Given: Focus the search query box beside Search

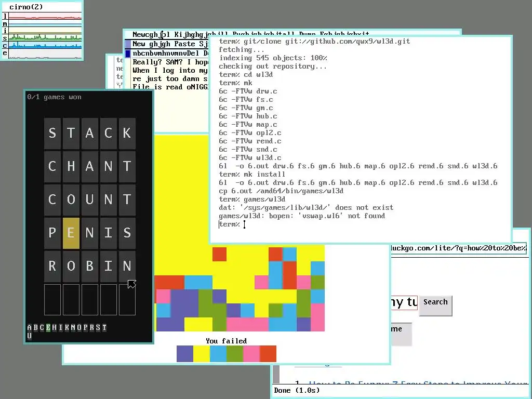Looking at the screenshot, I should pyautogui.click(x=404, y=302).
